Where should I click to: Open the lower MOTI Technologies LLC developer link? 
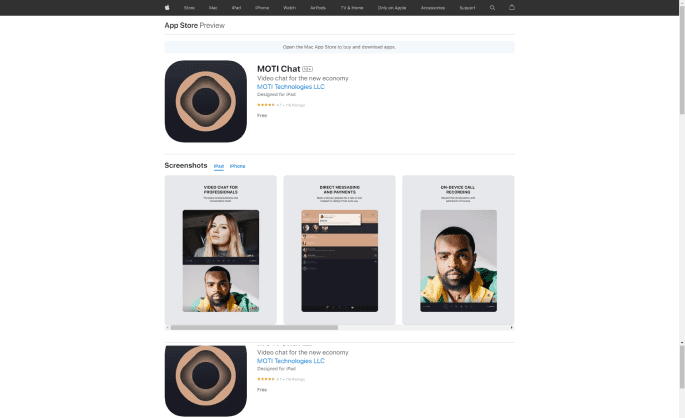tap(291, 361)
